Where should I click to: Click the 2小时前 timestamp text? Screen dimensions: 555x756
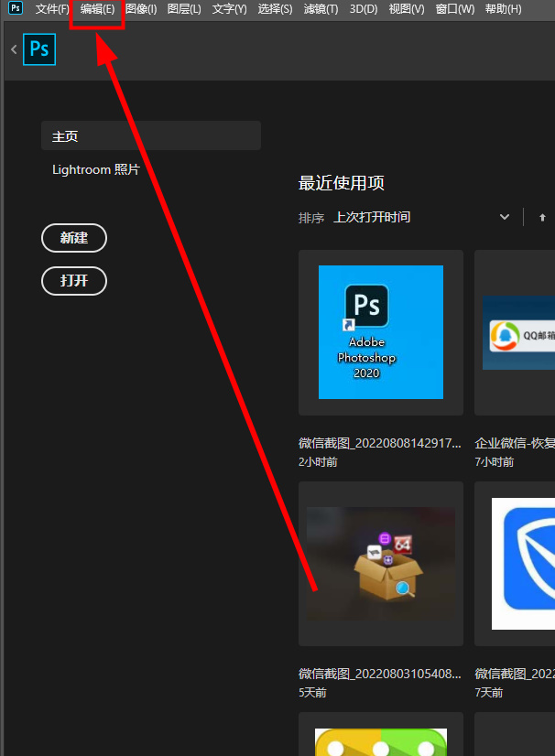point(318,462)
